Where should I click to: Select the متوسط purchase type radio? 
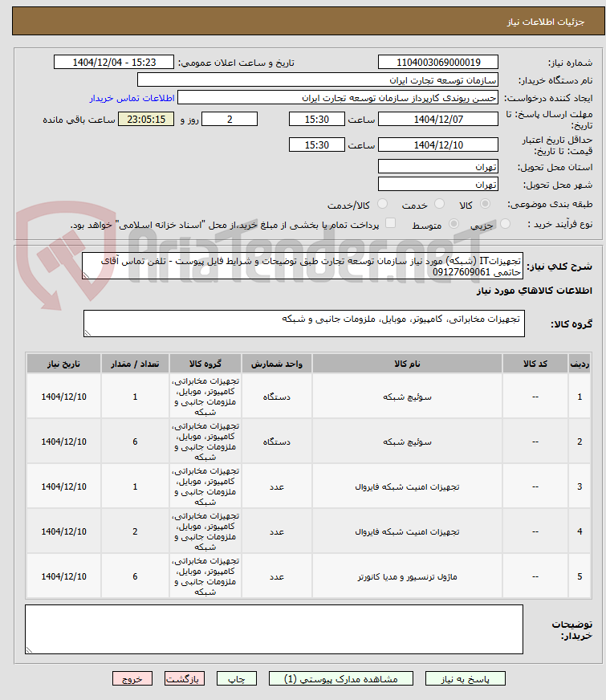[453, 224]
